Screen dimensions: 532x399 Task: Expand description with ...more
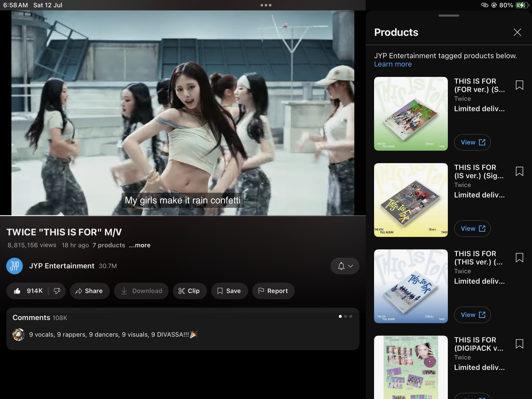tap(140, 245)
